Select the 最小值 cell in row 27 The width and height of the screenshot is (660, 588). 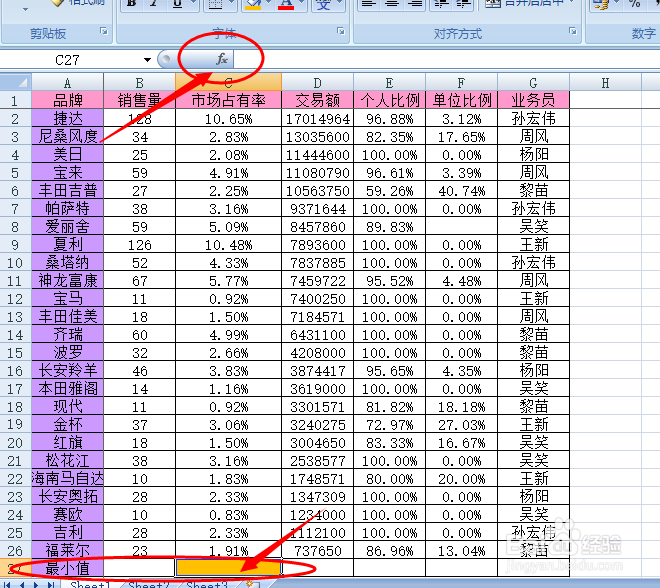(67, 568)
